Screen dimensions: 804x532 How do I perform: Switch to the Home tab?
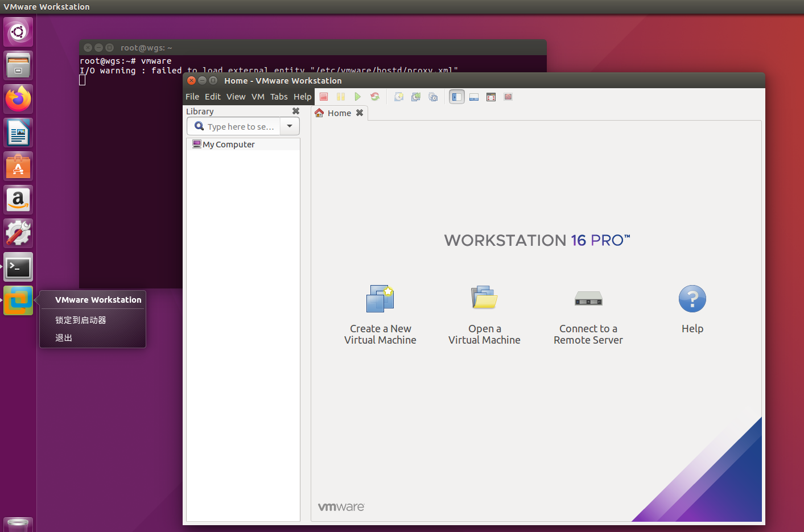tap(339, 113)
